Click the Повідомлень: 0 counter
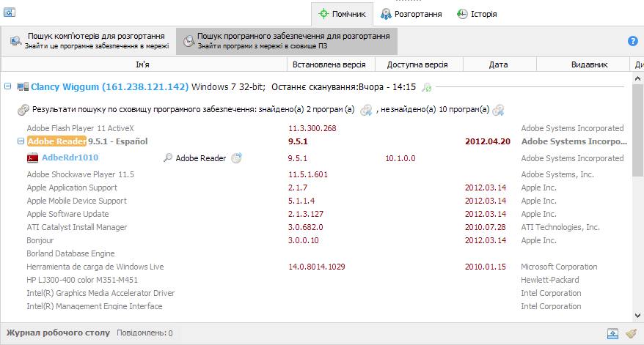644x345 pixels. (144, 333)
